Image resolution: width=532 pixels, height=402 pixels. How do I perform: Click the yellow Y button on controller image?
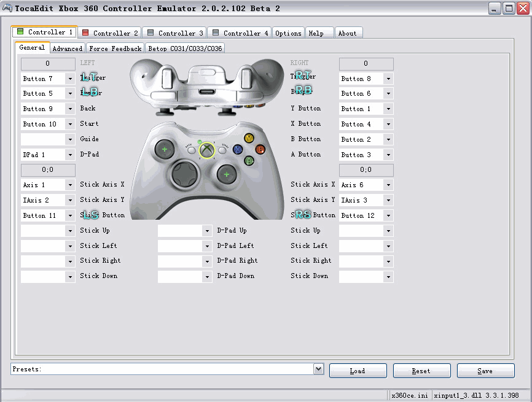point(249,138)
